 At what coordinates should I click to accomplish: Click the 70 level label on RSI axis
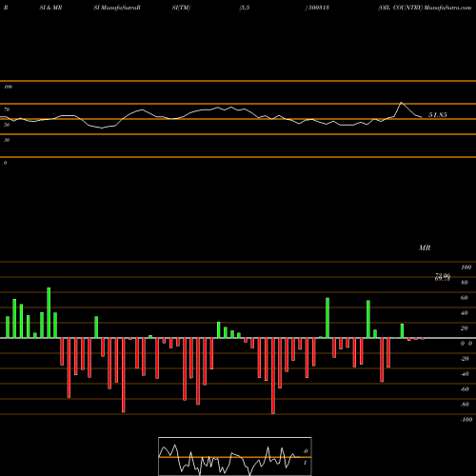click(x=7, y=109)
